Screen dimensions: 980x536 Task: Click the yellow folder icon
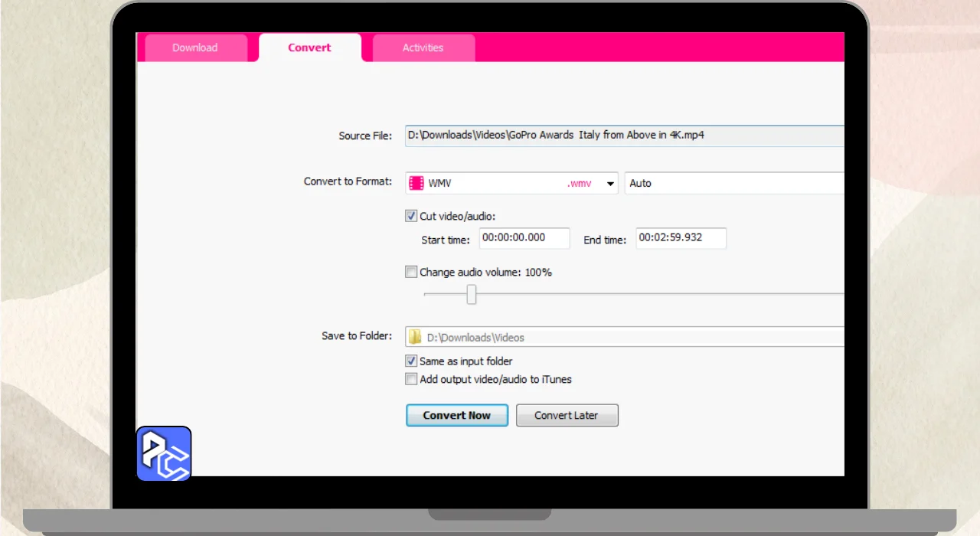click(x=415, y=337)
